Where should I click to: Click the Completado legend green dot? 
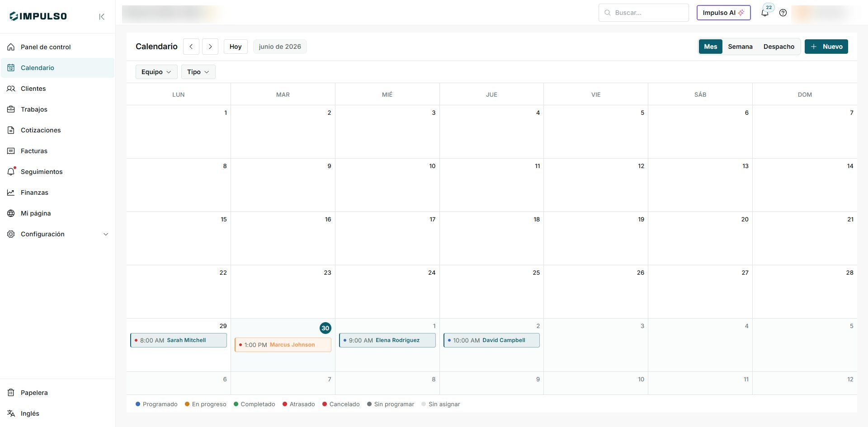click(236, 404)
